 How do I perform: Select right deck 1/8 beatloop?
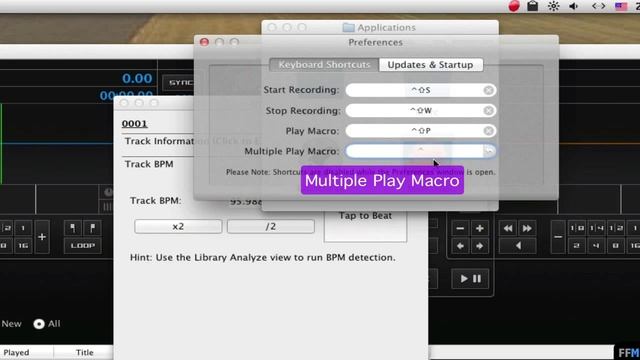click(x=577, y=229)
